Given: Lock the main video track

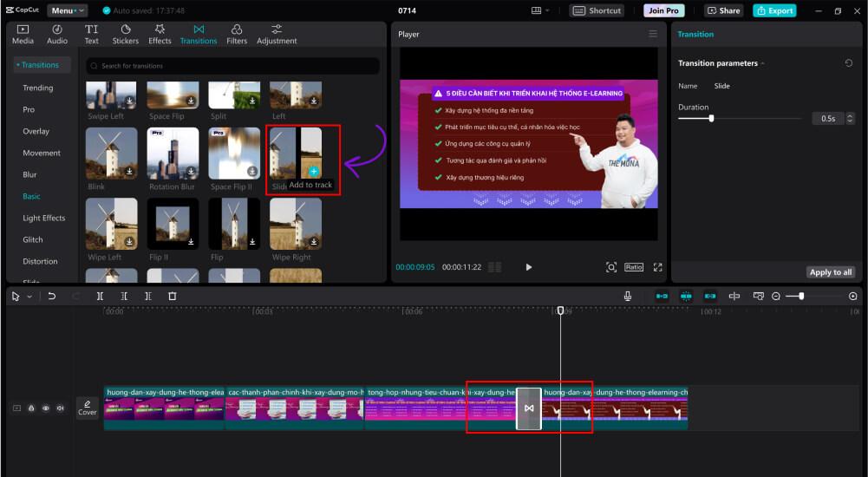Looking at the screenshot, I should click(x=31, y=408).
